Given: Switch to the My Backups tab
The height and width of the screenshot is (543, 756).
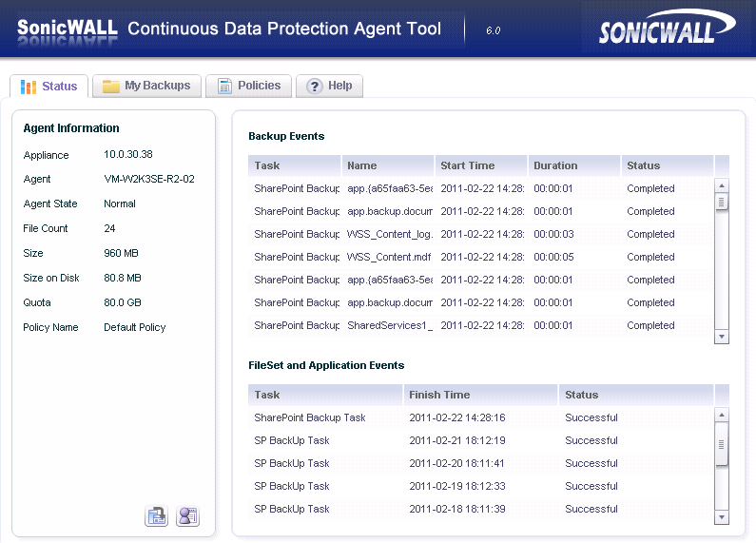Looking at the screenshot, I should coord(146,86).
